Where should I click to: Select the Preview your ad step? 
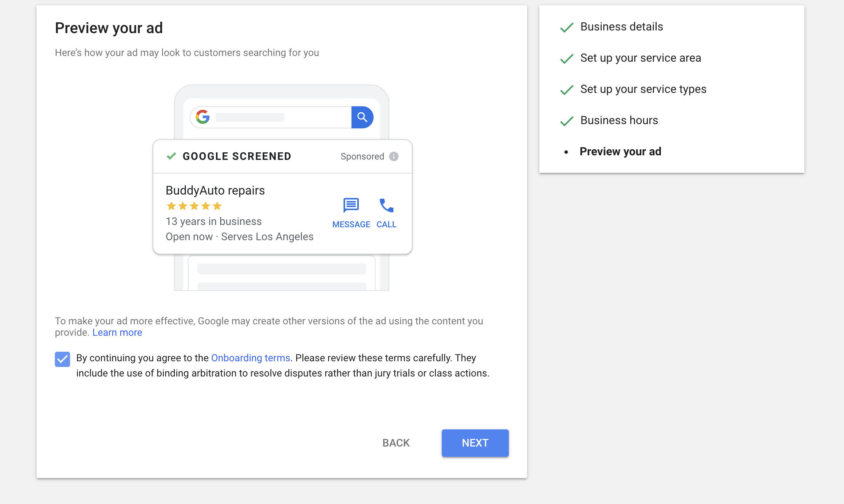coord(620,152)
